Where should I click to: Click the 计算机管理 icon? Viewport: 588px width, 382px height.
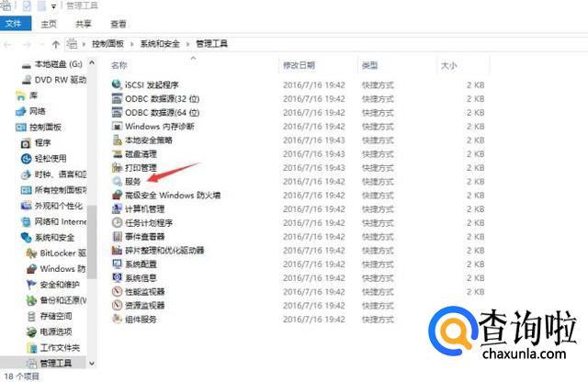117,208
